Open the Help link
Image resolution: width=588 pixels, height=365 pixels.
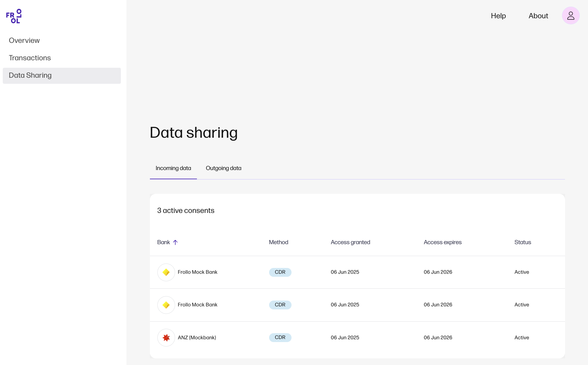(x=498, y=16)
